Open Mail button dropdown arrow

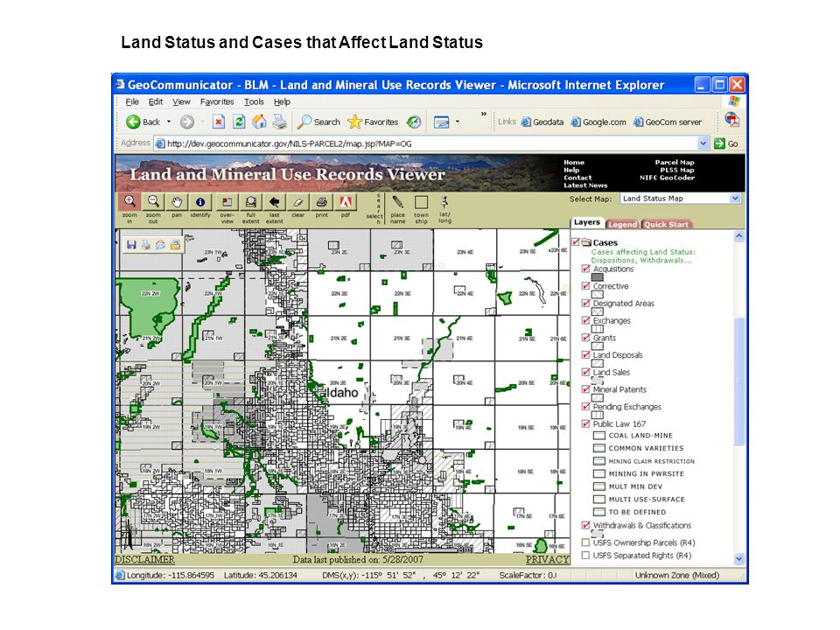point(457,122)
